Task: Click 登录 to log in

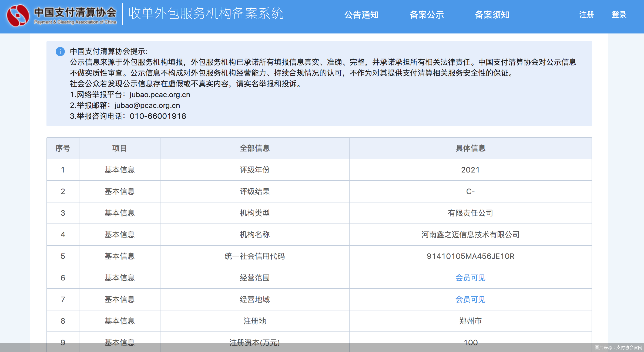Action: [619, 15]
